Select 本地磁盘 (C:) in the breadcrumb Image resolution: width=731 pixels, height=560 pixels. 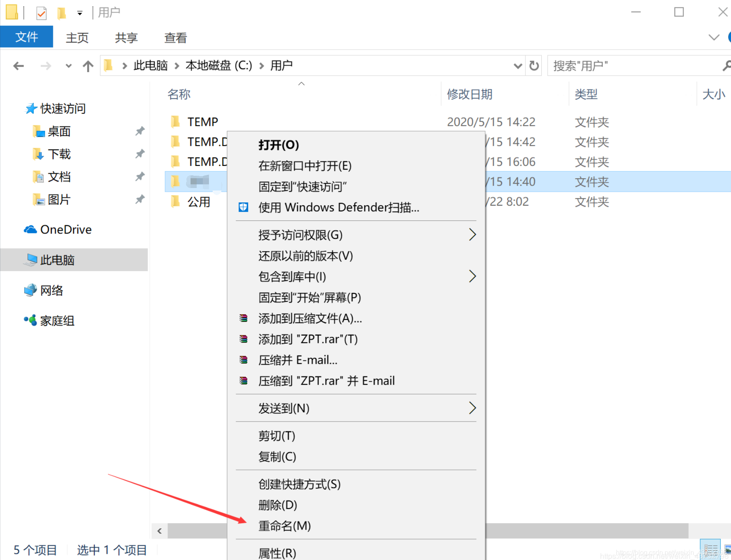(x=219, y=66)
